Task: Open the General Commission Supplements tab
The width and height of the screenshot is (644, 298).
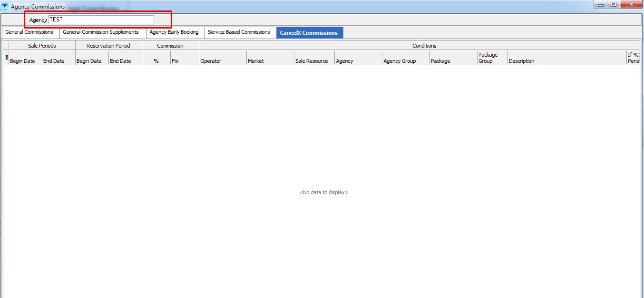Action: point(101,32)
